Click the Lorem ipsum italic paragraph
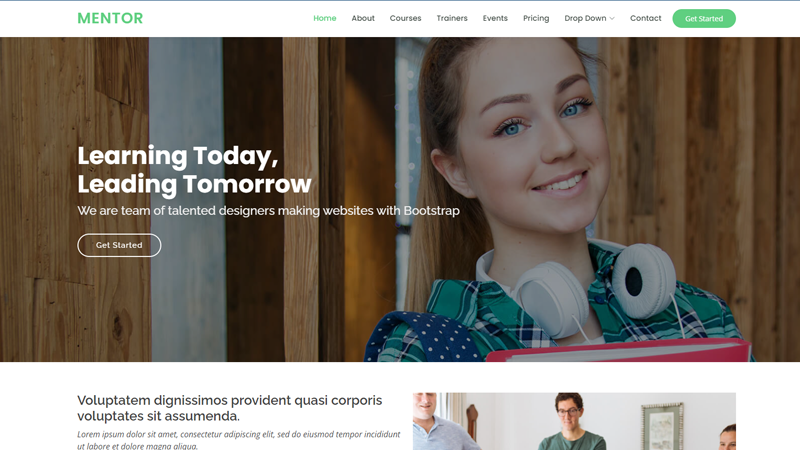This screenshot has height=450, width=800. tap(239, 440)
